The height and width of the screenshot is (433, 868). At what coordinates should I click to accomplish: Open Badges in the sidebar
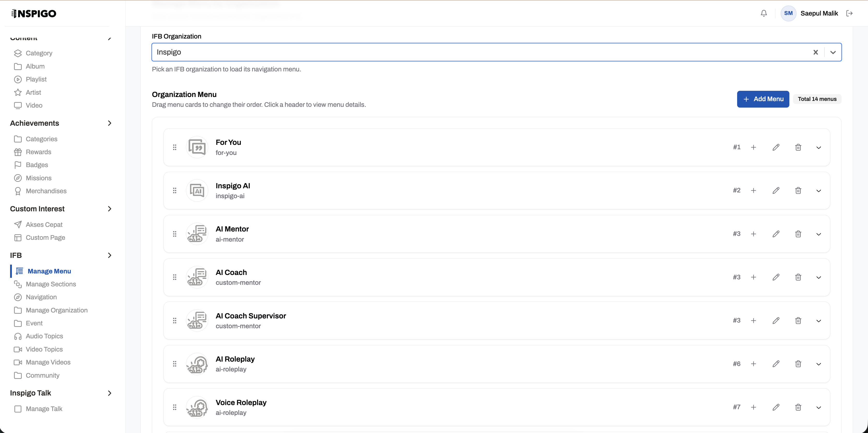tap(31, 165)
